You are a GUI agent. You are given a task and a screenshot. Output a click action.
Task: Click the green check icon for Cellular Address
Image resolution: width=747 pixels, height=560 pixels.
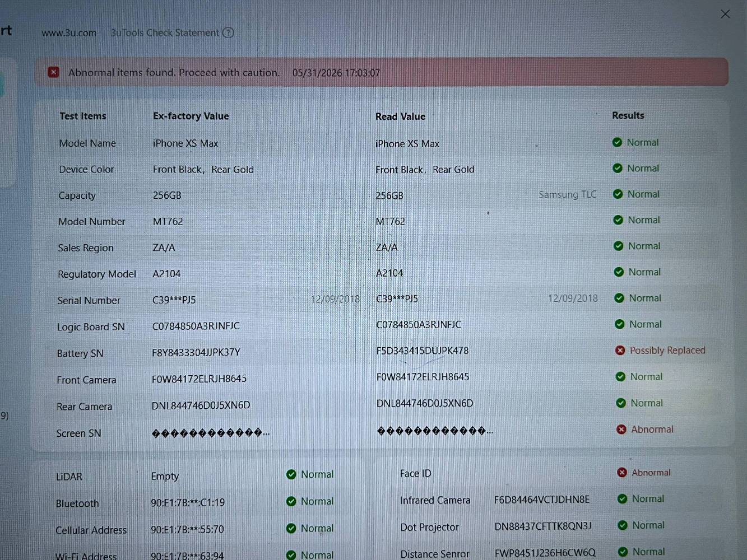pos(291,528)
